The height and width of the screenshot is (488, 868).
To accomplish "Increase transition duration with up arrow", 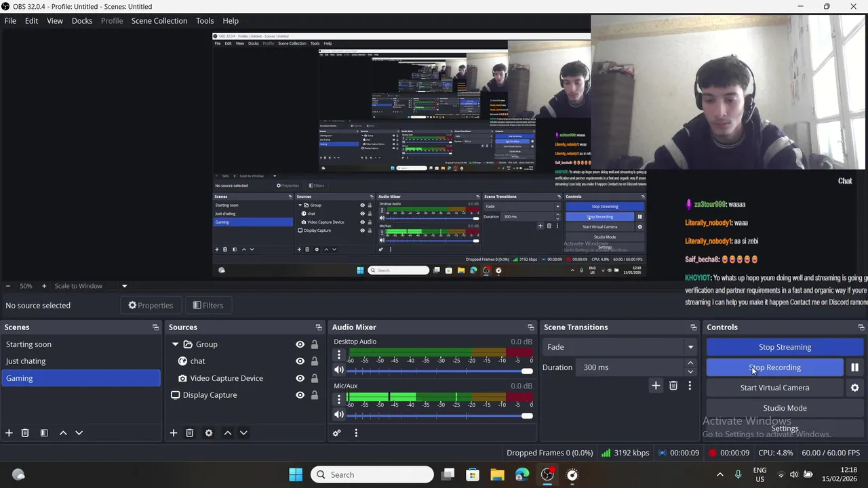I will click(x=690, y=364).
